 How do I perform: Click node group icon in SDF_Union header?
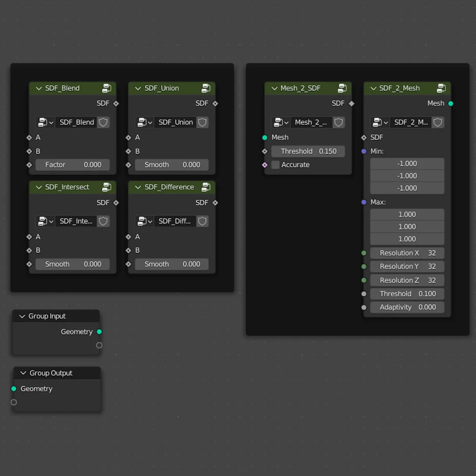(206, 88)
